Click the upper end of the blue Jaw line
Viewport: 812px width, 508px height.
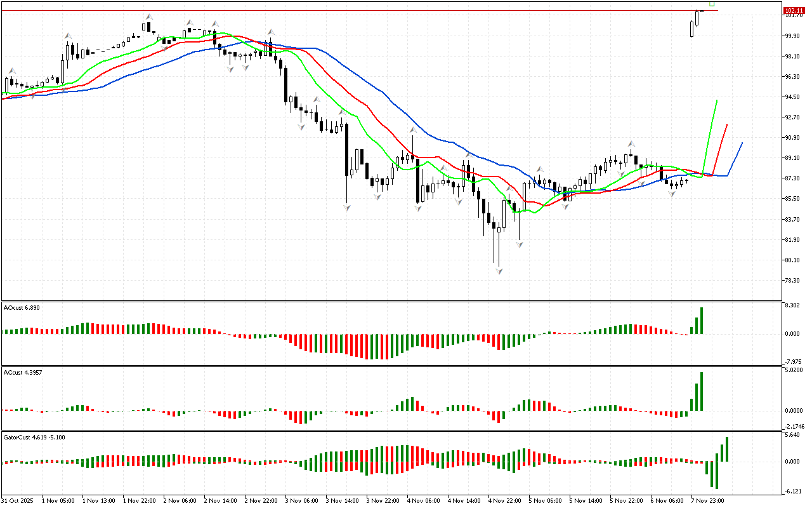coord(742,144)
